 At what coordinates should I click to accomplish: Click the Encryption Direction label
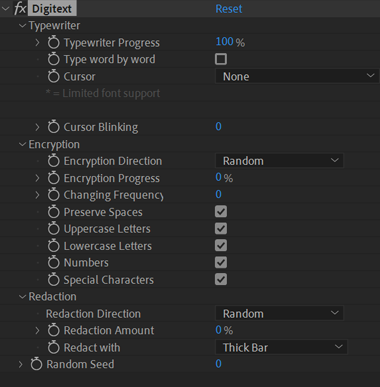[x=113, y=161]
